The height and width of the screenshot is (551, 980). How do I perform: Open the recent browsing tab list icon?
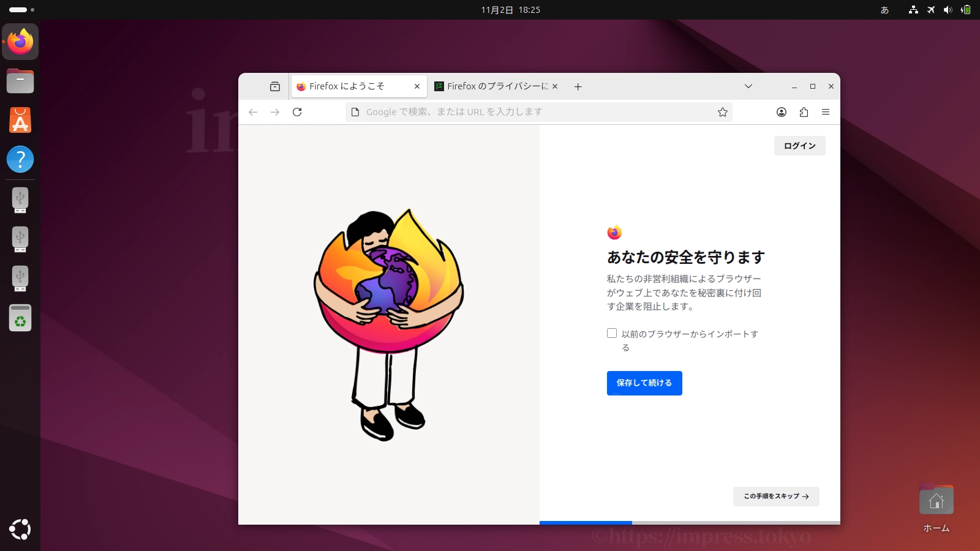tap(275, 86)
